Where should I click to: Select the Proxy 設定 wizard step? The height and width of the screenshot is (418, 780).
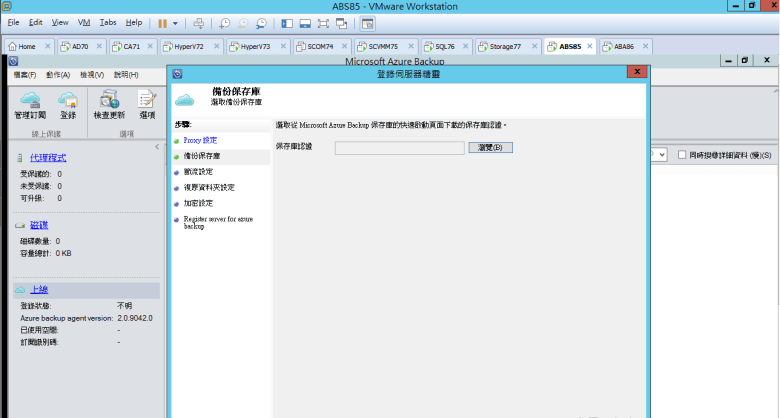(200, 140)
